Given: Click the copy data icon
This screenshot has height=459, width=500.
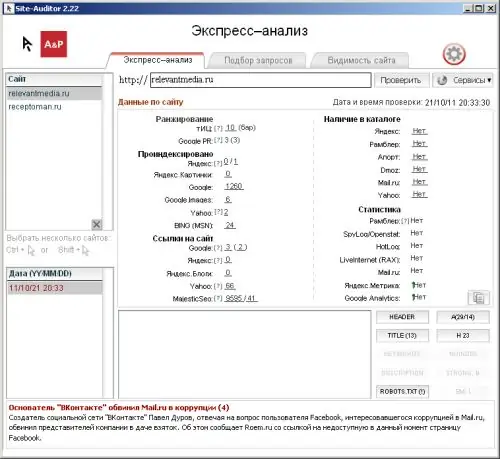Looking at the screenshot, I should 479,298.
